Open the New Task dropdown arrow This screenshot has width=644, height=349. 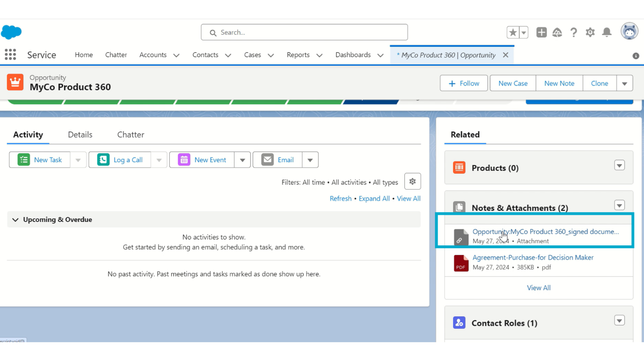78,160
